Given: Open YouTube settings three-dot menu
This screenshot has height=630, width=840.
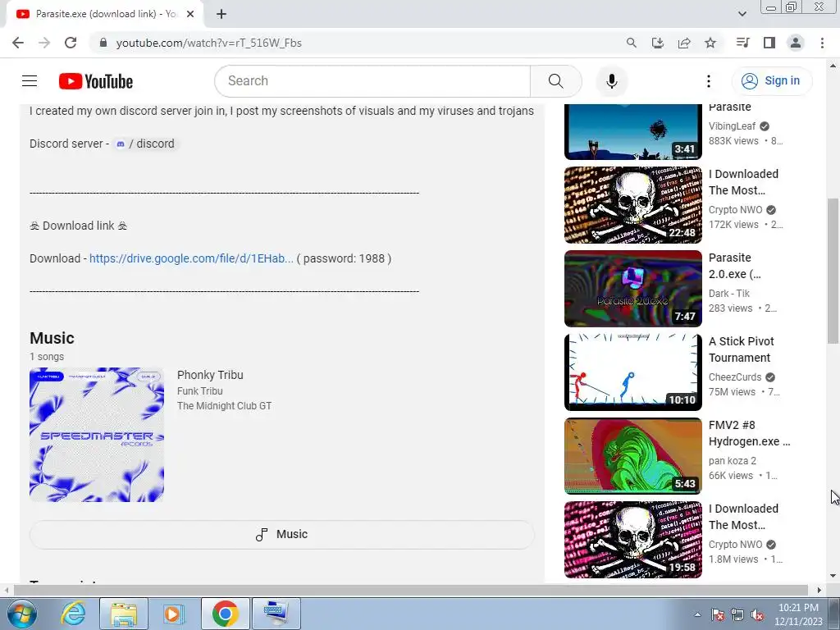Looking at the screenshot, I should [x=708, y=81].
